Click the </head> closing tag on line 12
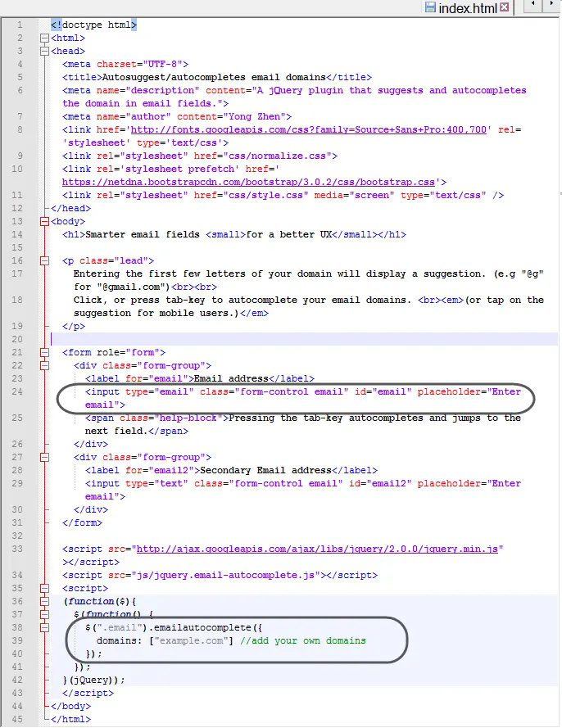562x728 pixels. point(70,209)
